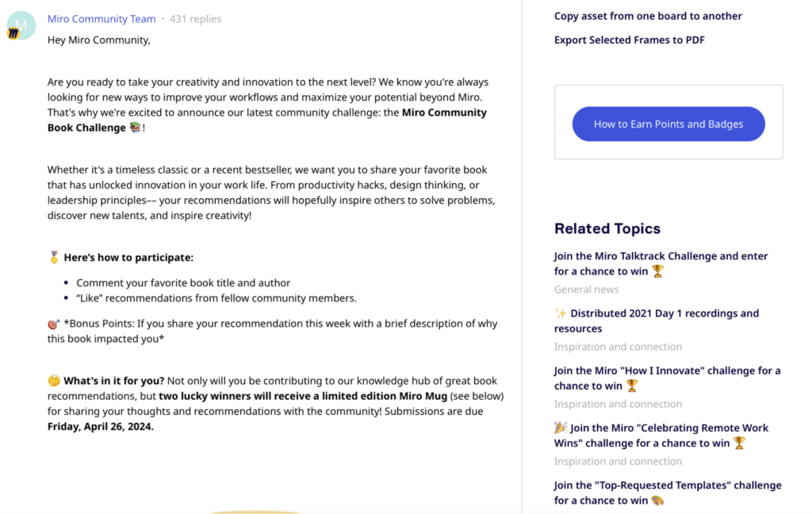Click the medal emoji beside how to participate
The width and height of the screenshot is (812, 514).
pyautogui.click(x=54, y=257)
